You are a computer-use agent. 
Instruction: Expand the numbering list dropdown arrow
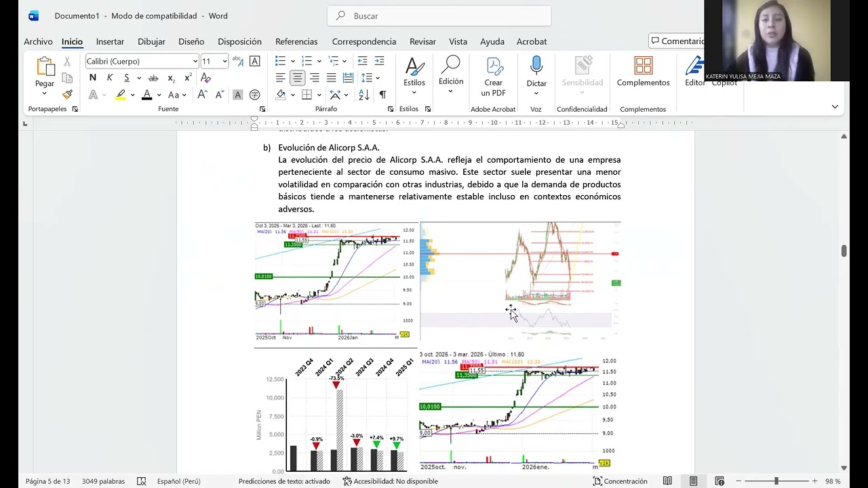[318, 62]
